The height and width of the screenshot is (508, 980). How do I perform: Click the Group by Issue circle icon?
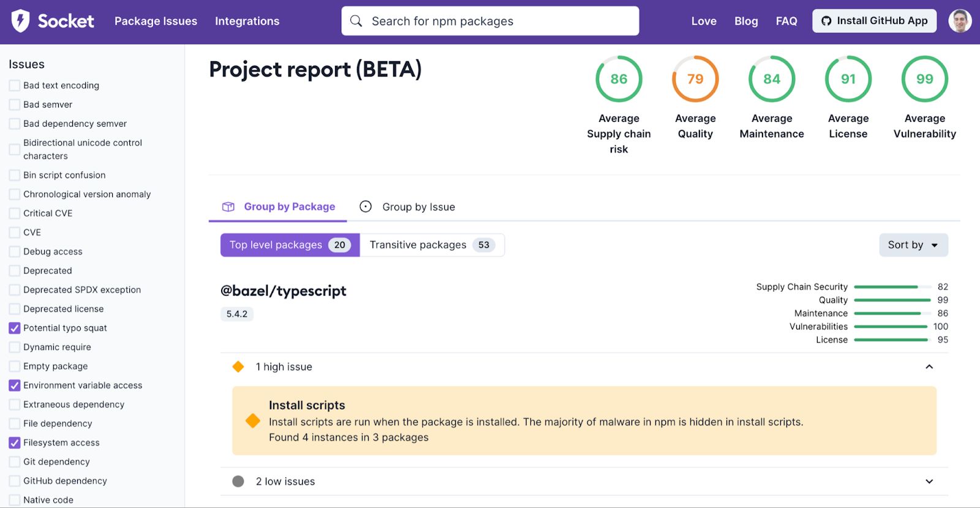click(366, 207)
